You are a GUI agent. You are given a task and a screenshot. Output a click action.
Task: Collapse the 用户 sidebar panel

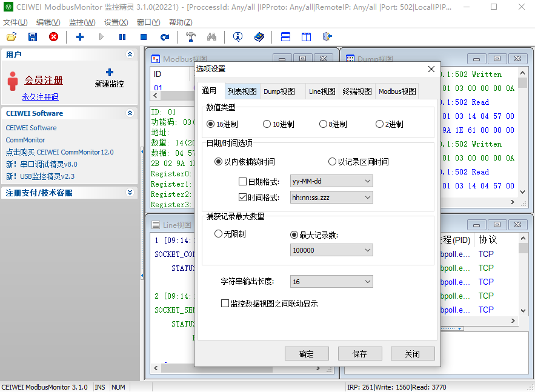130,55
